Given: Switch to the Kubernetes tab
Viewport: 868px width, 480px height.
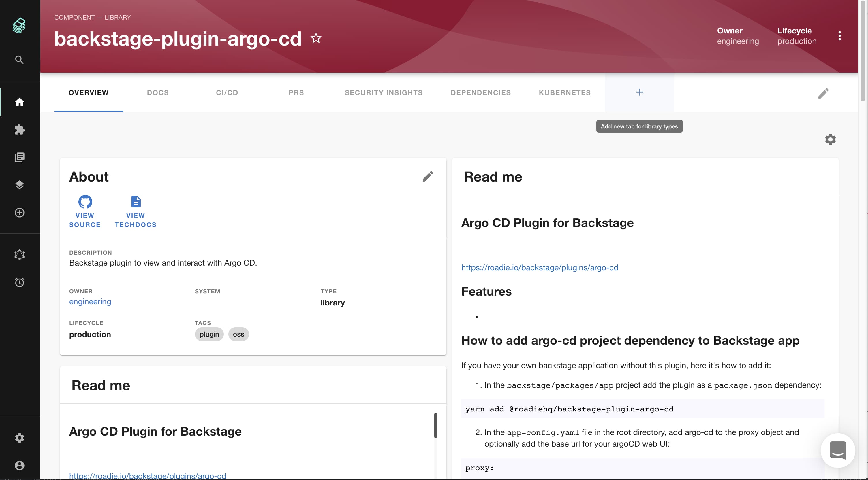Looking at the screenshot, I should (x=564, y=92).
